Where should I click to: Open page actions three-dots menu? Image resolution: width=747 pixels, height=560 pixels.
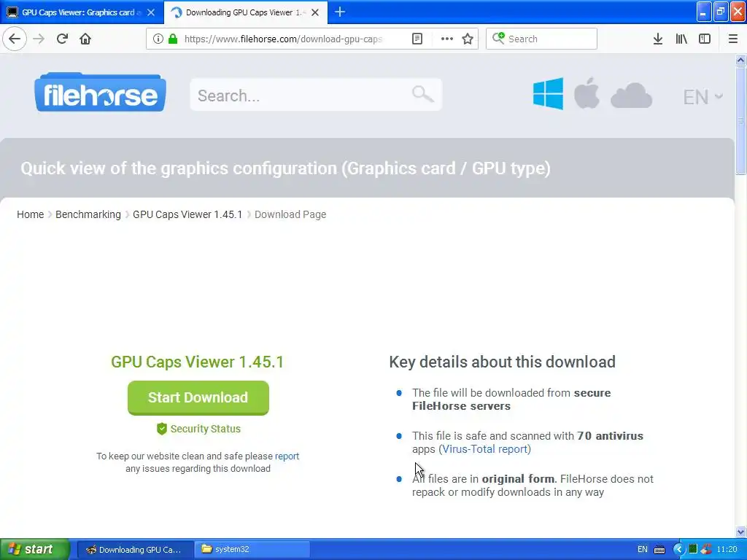point(447,39)
